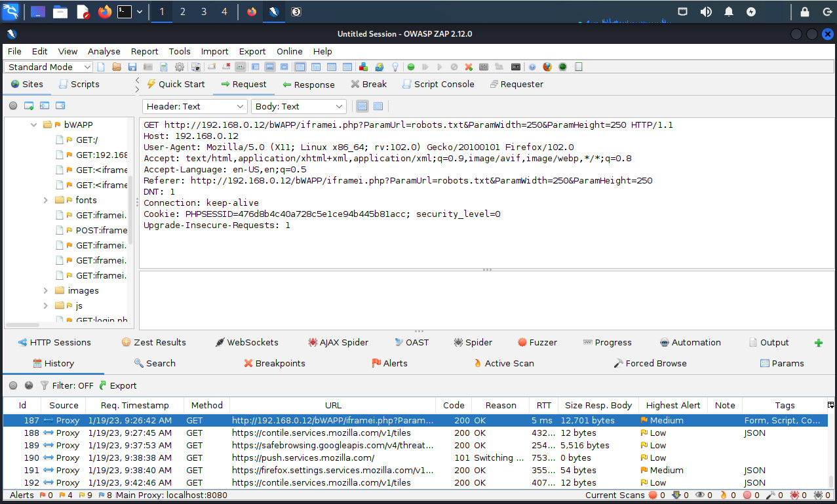Screen dimensions: 837x504
Task: Click the red X breakpoint icon
Action: [x=469, y=67]
